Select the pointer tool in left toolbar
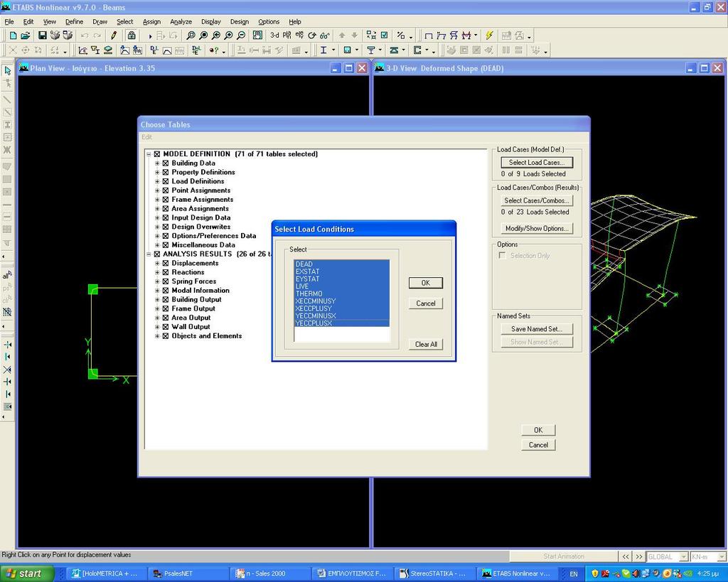Screen dimensions: 728x582 (7, 70)
